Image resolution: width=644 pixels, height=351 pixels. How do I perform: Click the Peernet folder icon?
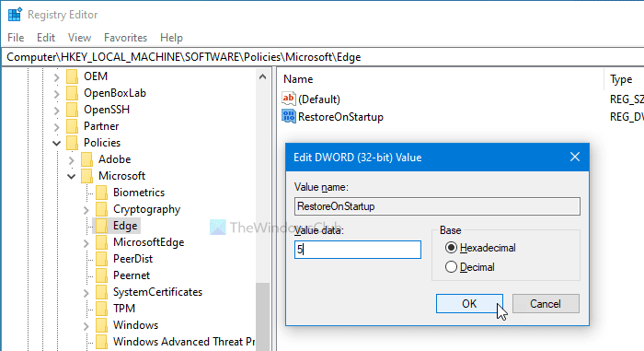(102, 275)
